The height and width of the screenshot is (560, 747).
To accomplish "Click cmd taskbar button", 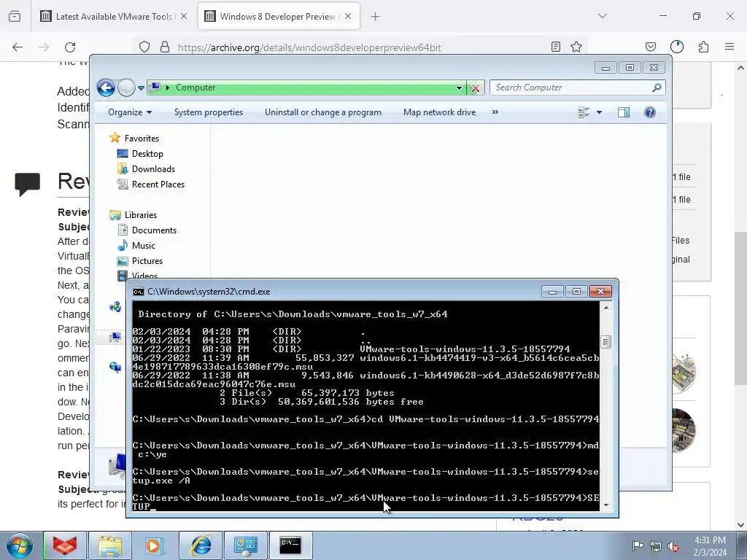I will (290, 545).
